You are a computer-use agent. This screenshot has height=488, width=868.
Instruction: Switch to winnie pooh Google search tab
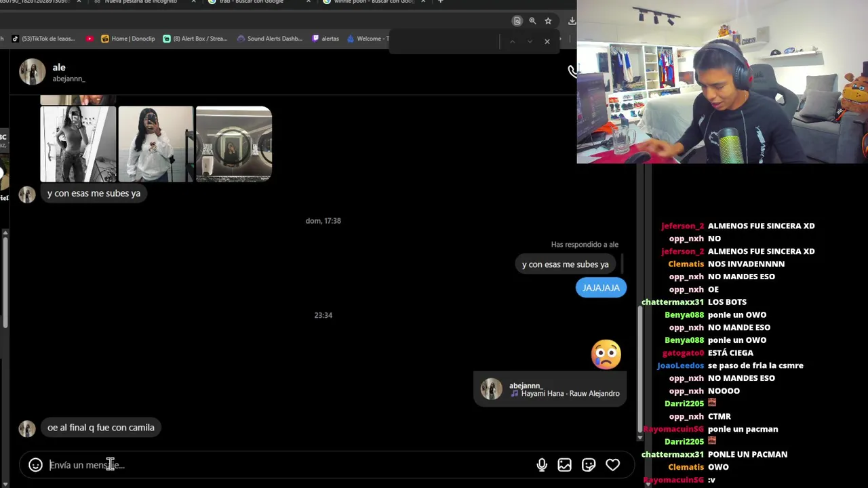click(370, 2)
